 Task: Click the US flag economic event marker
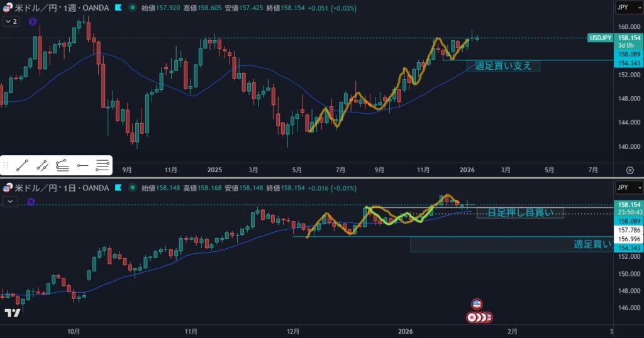point(477,305)
